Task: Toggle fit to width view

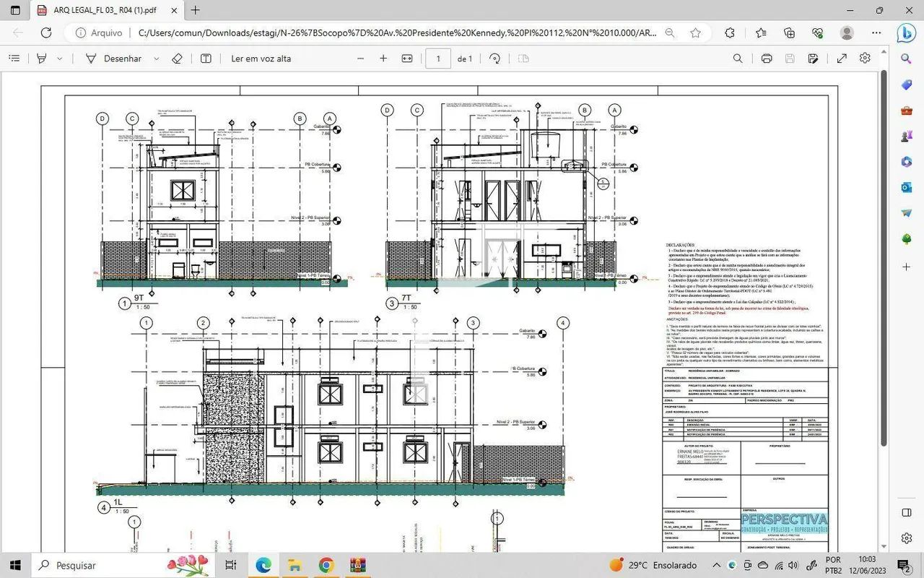Action: coord(407,59)
